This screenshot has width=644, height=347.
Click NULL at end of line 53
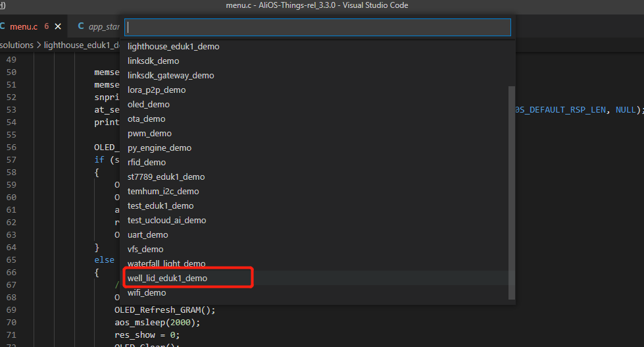(x=626, y=110)
